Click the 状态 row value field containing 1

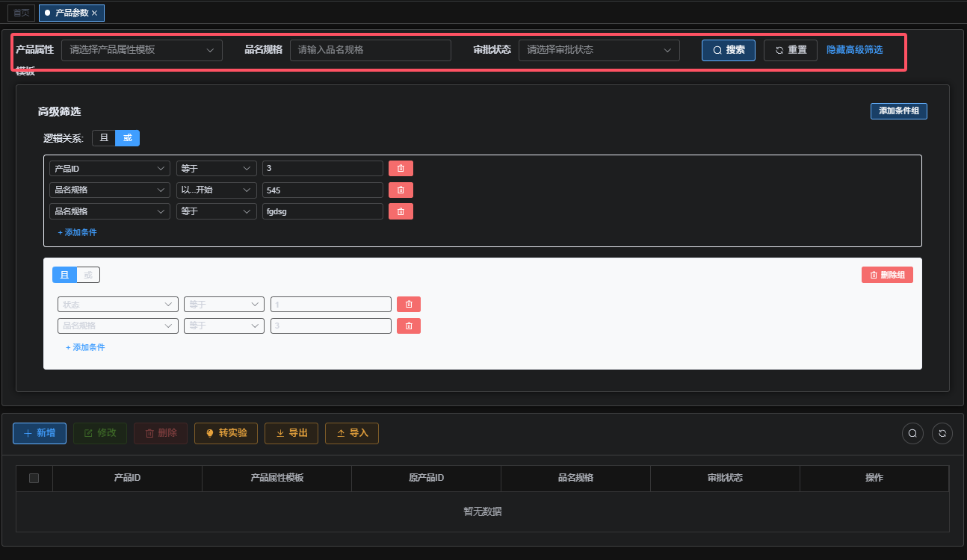click(x=331, y=304)
